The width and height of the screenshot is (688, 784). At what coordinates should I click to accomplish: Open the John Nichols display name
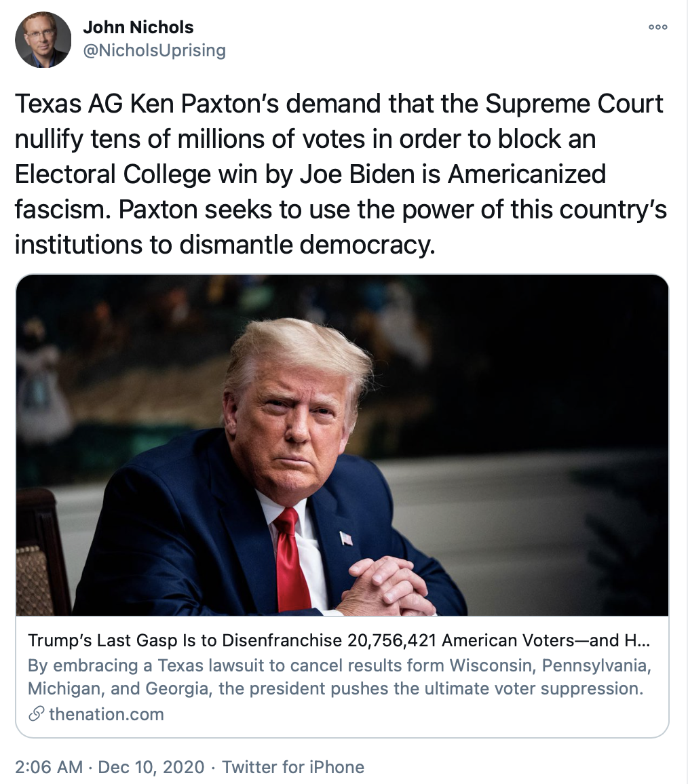[x=138, y=28]
